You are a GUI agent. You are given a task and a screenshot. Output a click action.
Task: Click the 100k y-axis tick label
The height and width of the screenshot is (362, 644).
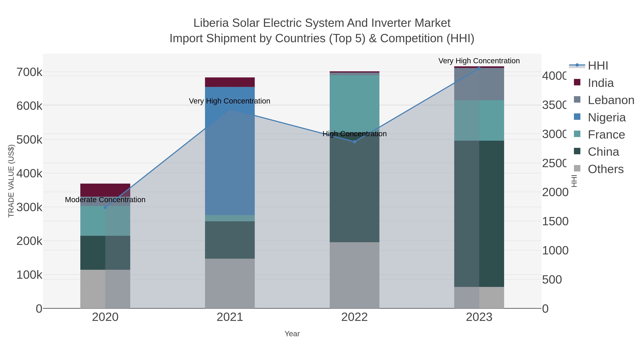point(30,275)
